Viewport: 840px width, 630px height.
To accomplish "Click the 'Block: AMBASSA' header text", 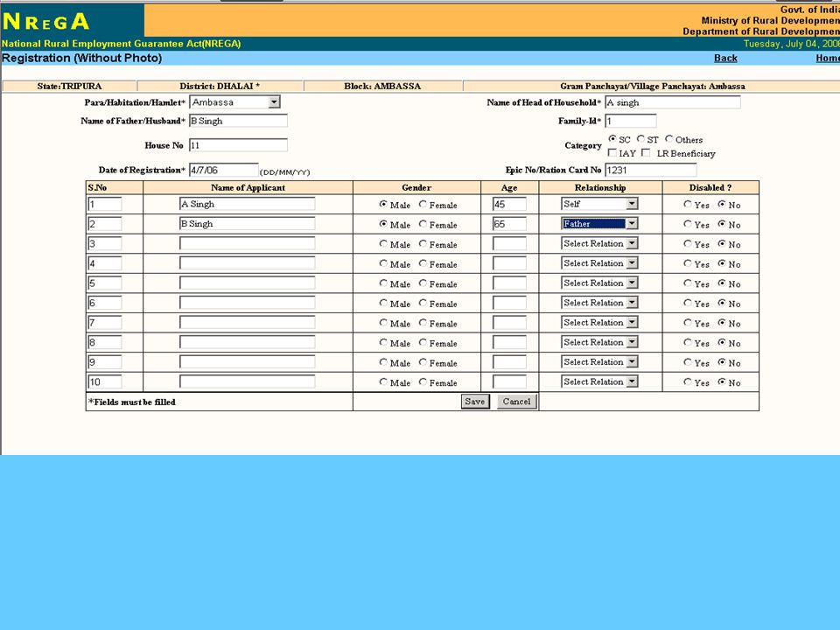I will (382, 87).
